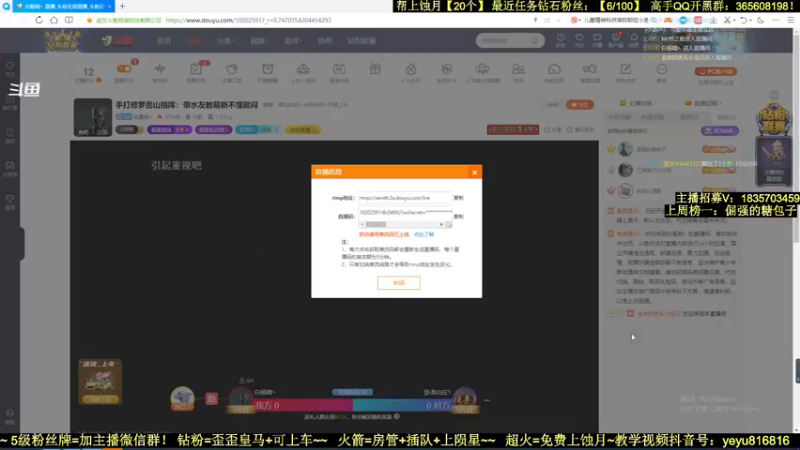This screenshot has height=450, width=800.
Task: Click the douyu.com URL in the address bar
Action: tap(248, 20)
